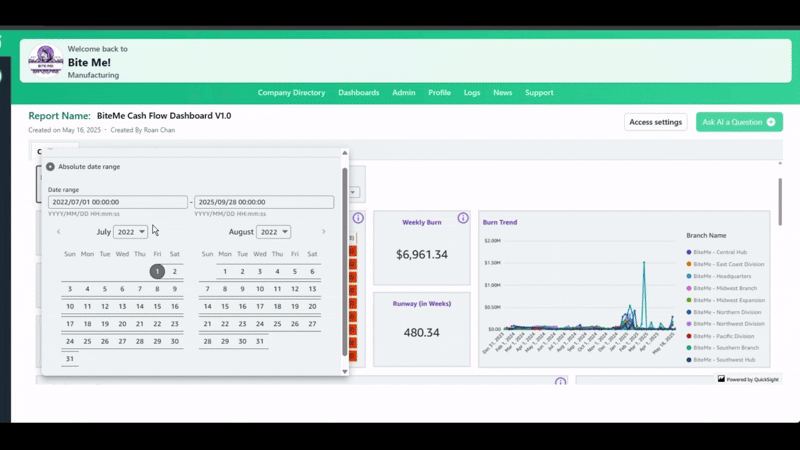800x450 pixels.
Task: Open Admin menu item
Action: click(404, 93)
